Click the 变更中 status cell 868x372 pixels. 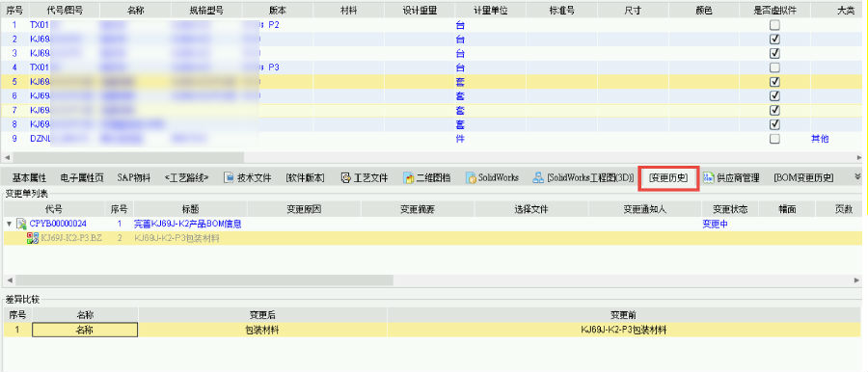(x=715, y=225)
